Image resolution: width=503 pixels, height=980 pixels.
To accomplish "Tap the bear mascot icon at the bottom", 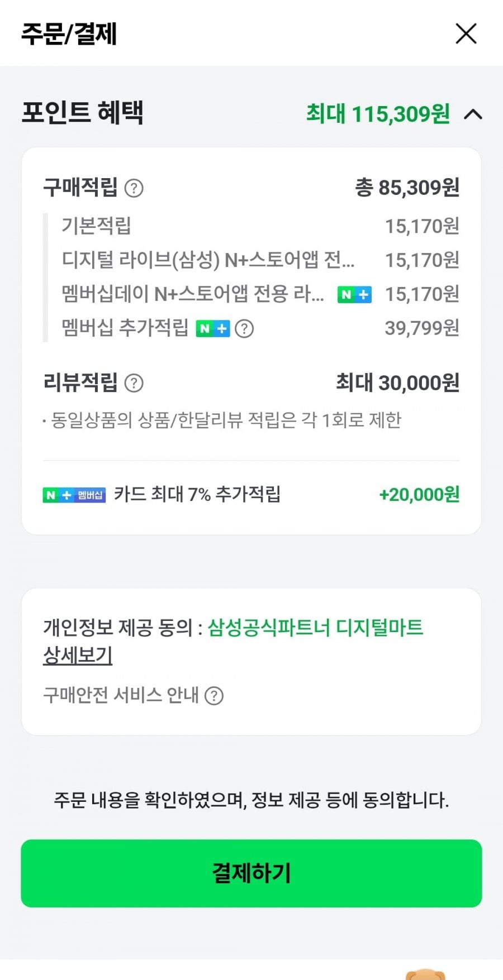I will (425, 974).
